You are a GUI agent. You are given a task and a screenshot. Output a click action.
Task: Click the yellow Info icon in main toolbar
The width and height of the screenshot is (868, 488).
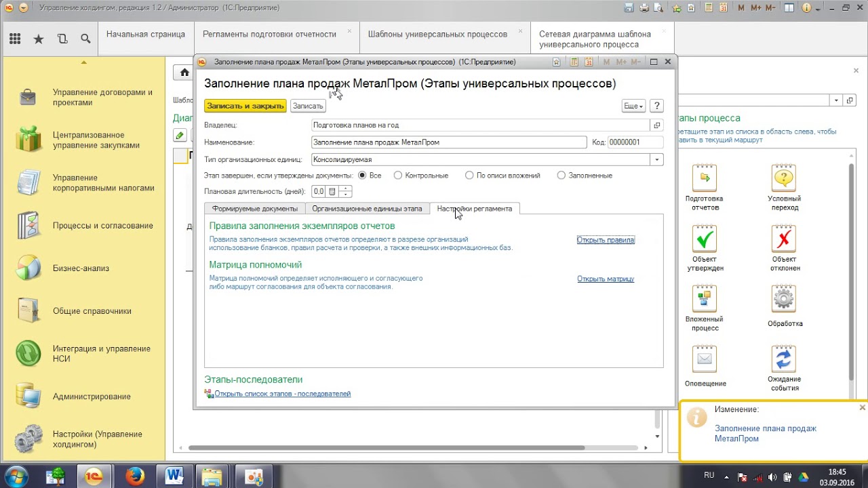(806, 8)
